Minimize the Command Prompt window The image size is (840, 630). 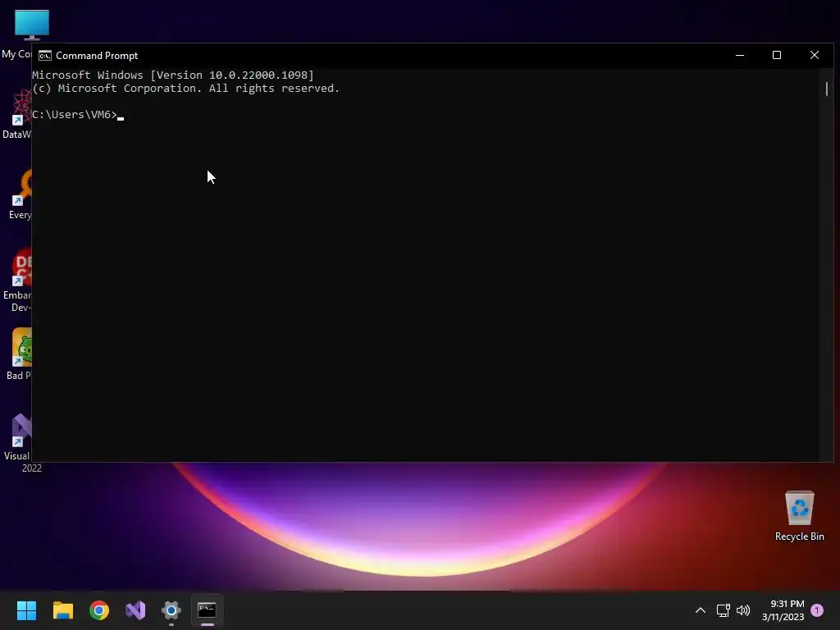point(740,55)
